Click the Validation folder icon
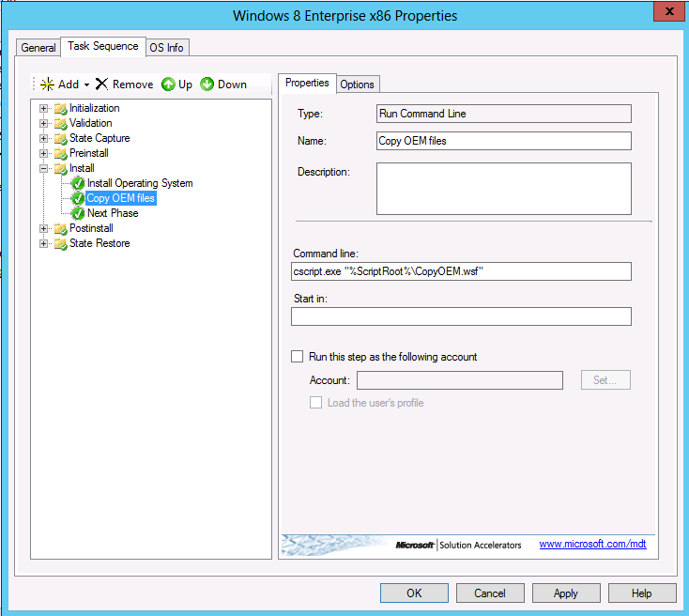 (61, 123)
